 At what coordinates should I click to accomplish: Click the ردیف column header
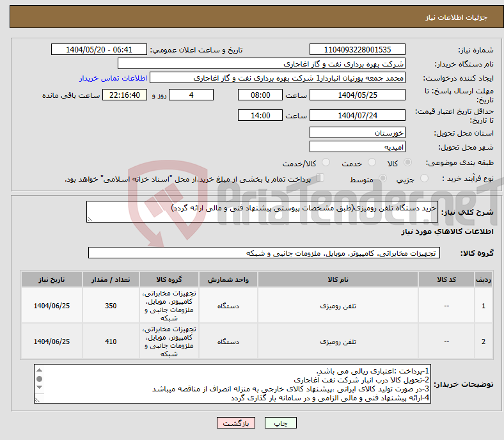(484, 279)
